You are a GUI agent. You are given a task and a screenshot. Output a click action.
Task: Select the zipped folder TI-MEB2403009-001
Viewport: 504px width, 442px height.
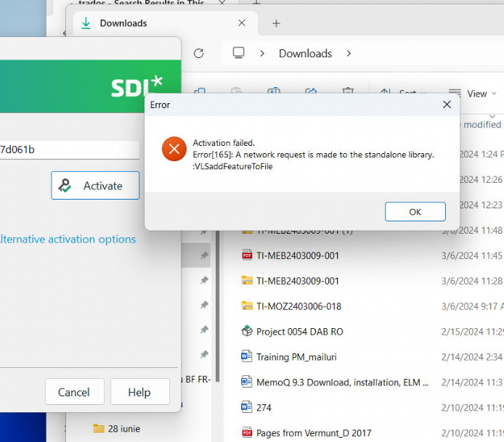[x=297, y=281]
